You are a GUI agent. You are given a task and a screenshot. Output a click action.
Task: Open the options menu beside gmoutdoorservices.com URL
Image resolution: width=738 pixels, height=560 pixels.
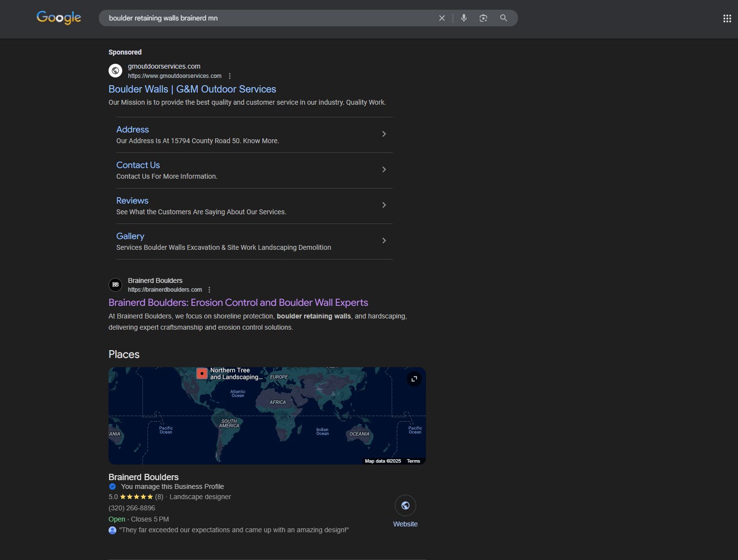click(230, 76)
